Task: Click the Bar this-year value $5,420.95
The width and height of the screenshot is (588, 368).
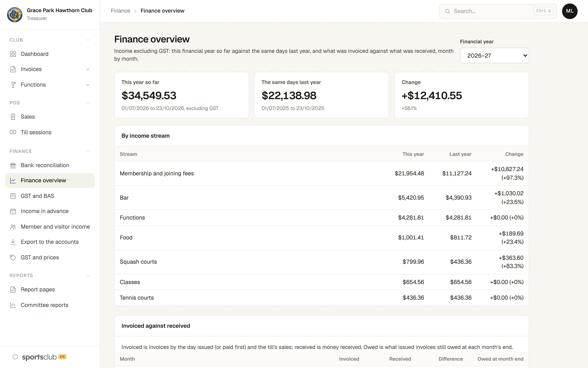Action: (411, 198)
